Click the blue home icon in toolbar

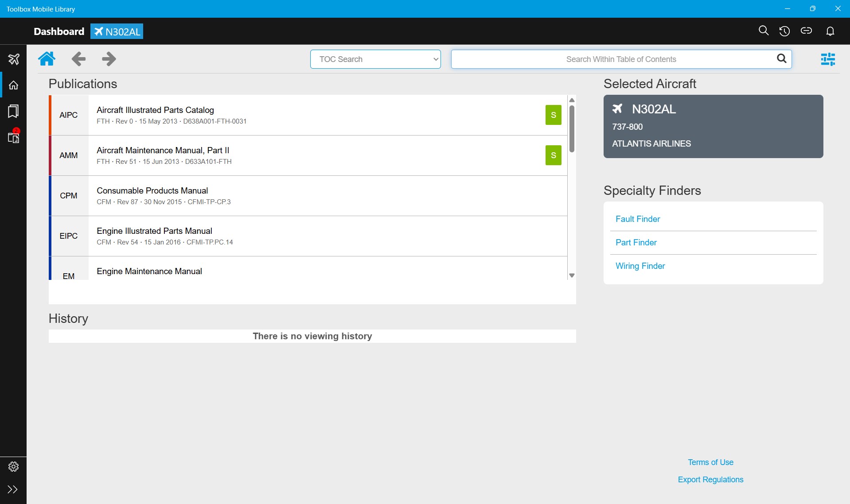[x=47, y=58]
